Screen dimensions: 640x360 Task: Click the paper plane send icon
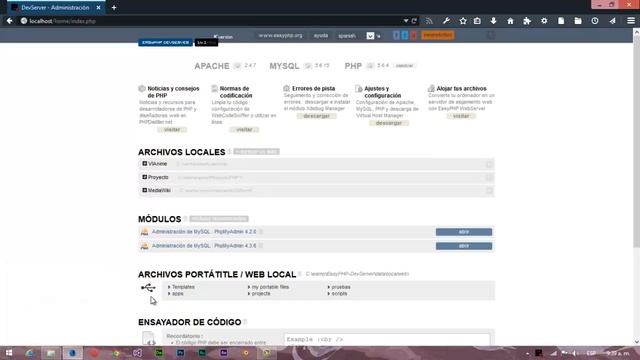tap(612, 21)
